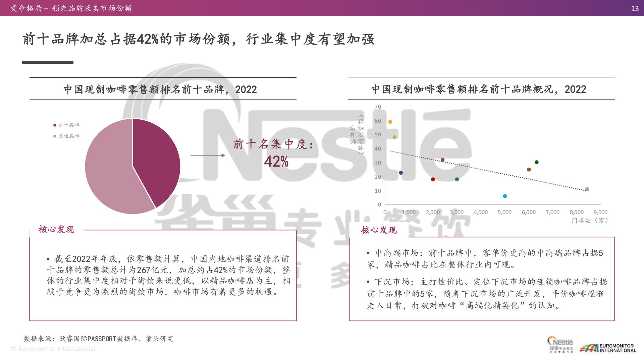Click the left 核心发现 heading

[x=56, y=229]
